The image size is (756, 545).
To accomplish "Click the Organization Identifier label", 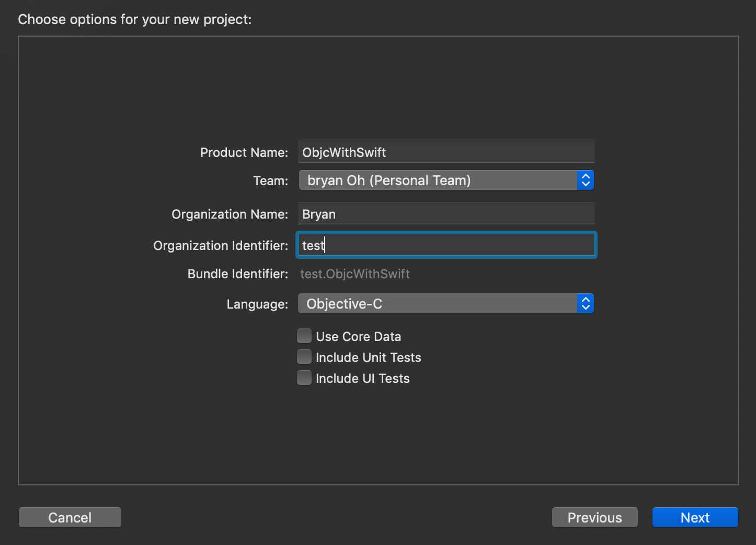I will click(221, 245).
